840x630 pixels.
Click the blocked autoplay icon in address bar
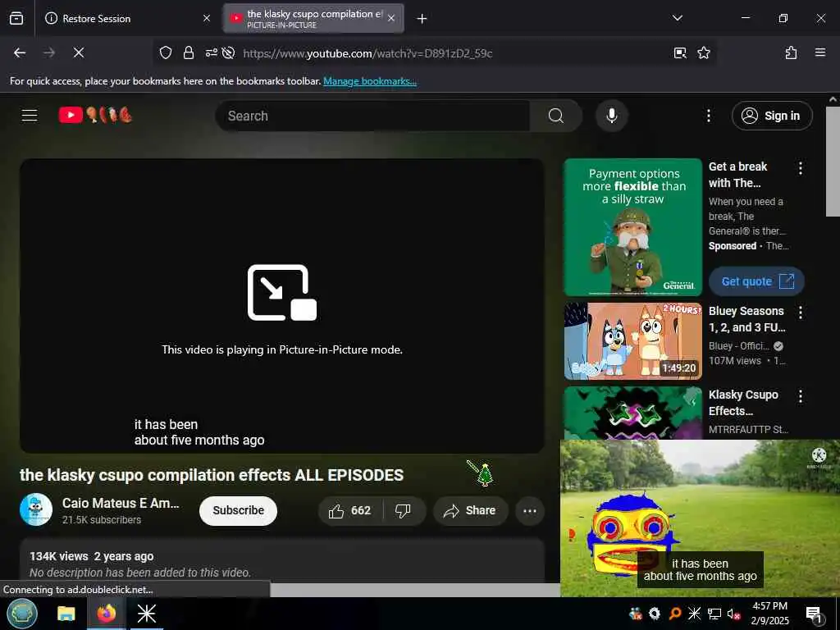point(228,52)
